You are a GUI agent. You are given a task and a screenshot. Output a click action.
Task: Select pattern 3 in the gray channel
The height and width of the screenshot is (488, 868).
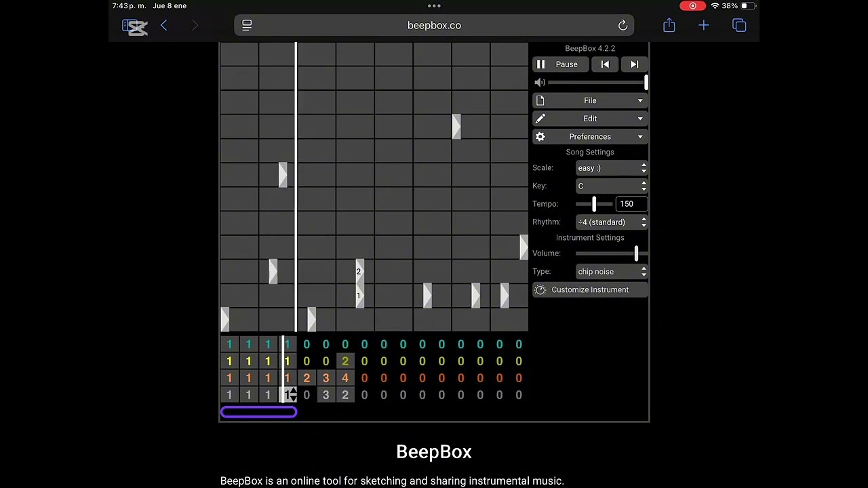pyautogui.click(x=325, y=395)
